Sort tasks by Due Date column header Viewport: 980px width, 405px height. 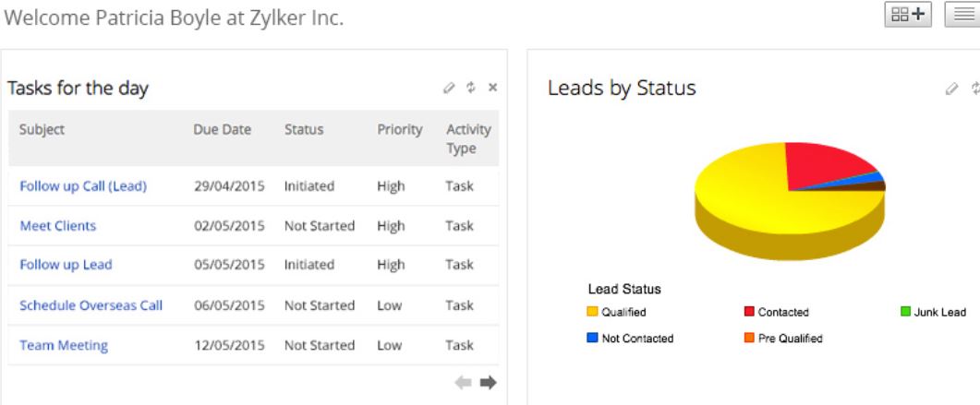(x=222, y=130)
